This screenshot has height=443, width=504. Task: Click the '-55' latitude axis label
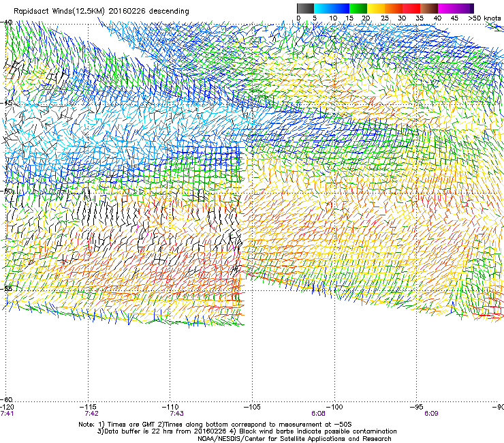(6, 288)
